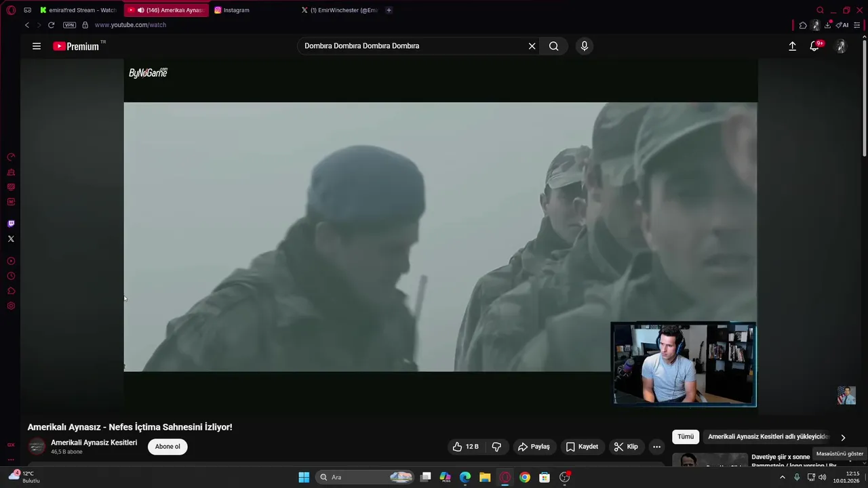This screenshot has width=868, height=488.
Task: Open the Opera main menu icon
Action: [11, 10]
